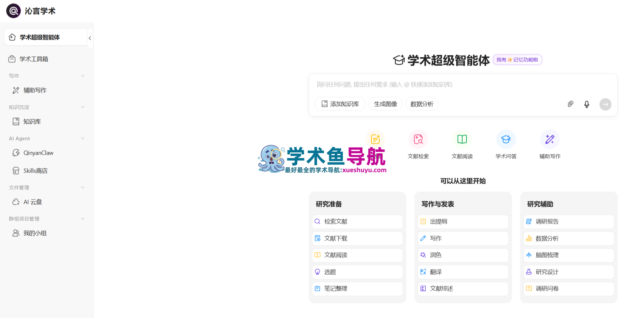644x318 pixels.
Task: Open 文献阅读 from the icon row
Action: click(462, 139)
